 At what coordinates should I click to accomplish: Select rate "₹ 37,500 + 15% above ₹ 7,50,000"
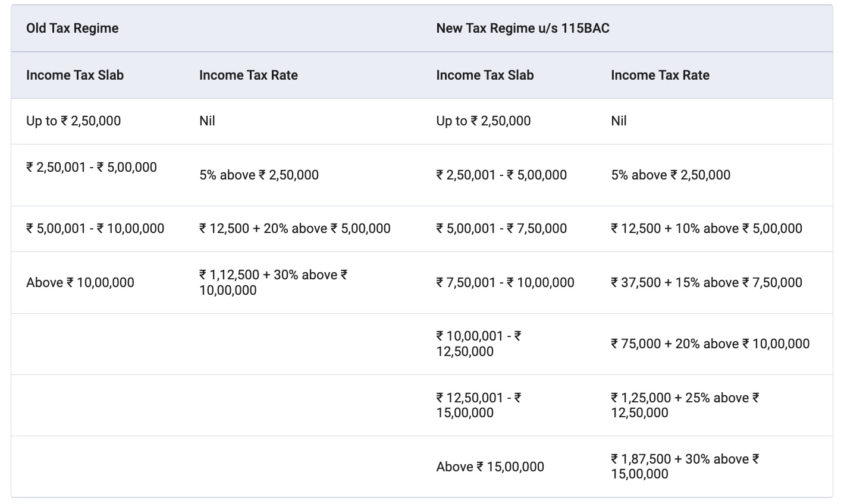(707, 282)
